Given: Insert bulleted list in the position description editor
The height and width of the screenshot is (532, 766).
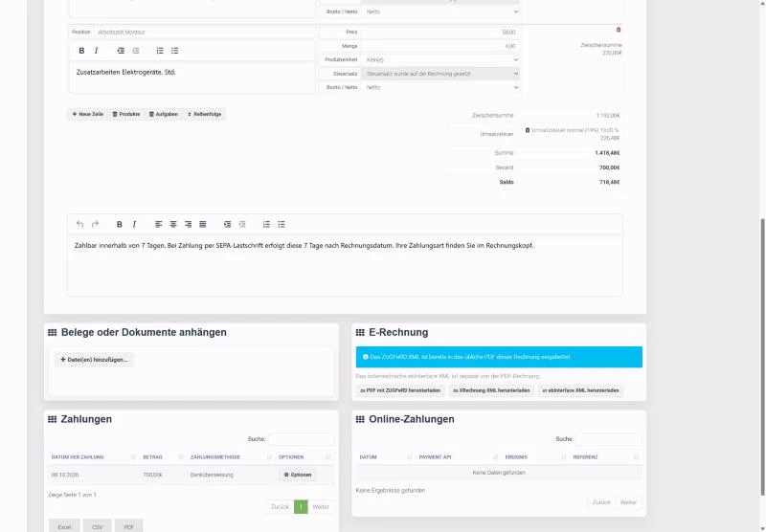Looking at the screenshot, I should coord(175,51).
